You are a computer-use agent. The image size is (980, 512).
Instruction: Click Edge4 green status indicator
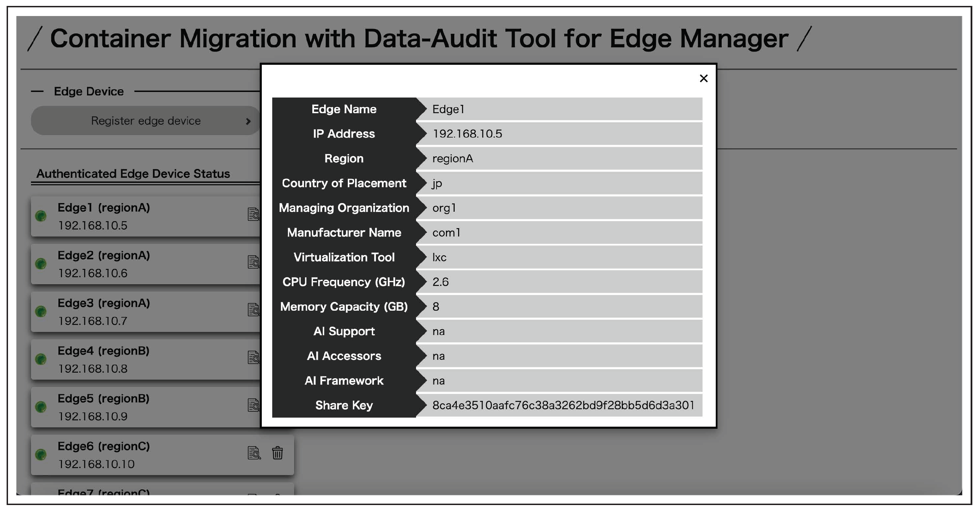41,359
